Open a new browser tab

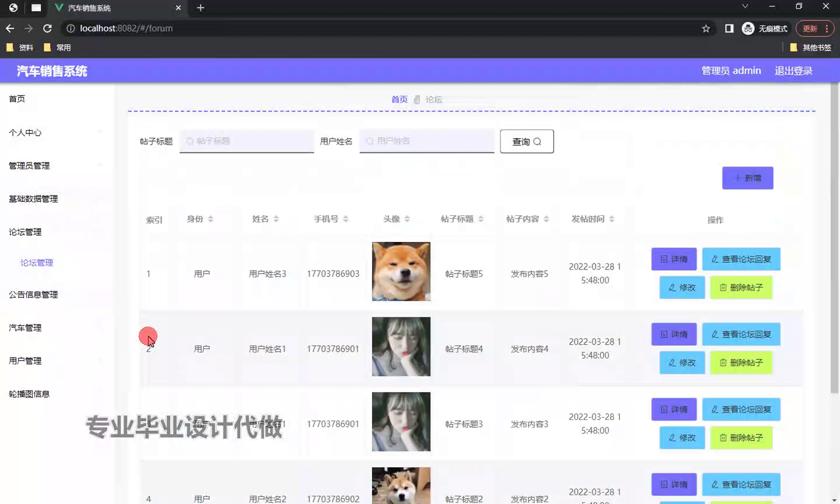click(201, 8)
